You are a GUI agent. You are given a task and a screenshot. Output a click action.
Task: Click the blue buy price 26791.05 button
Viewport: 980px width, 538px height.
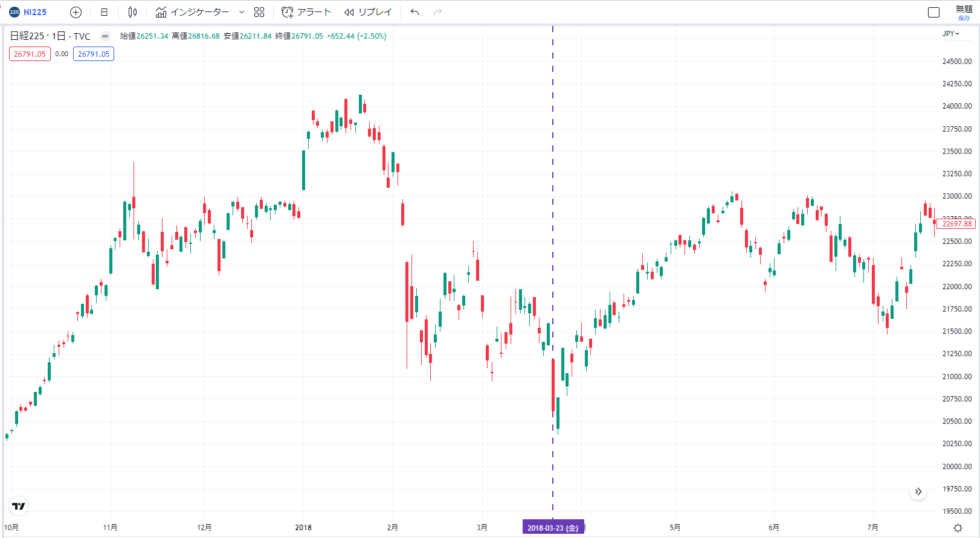94,54
